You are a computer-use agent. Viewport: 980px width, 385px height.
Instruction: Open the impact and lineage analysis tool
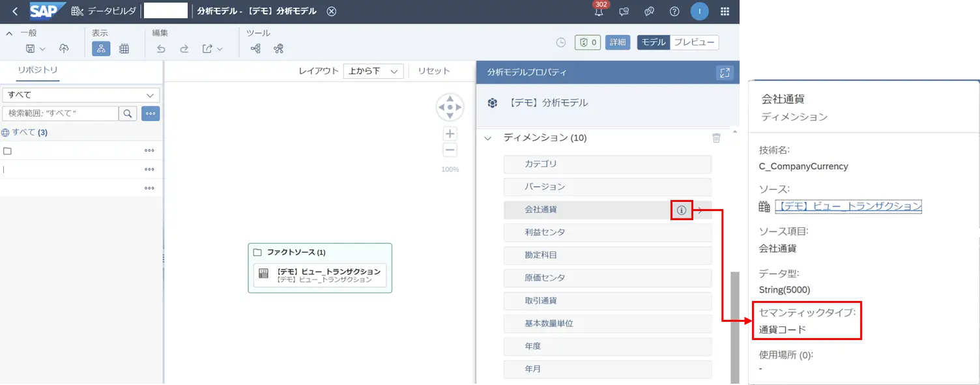(x=255, y=49)
